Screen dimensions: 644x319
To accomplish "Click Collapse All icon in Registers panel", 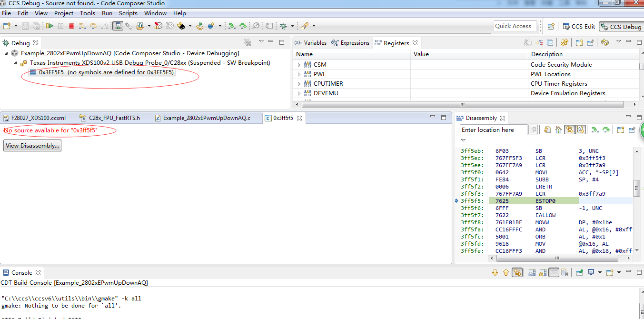I will 550,43.
